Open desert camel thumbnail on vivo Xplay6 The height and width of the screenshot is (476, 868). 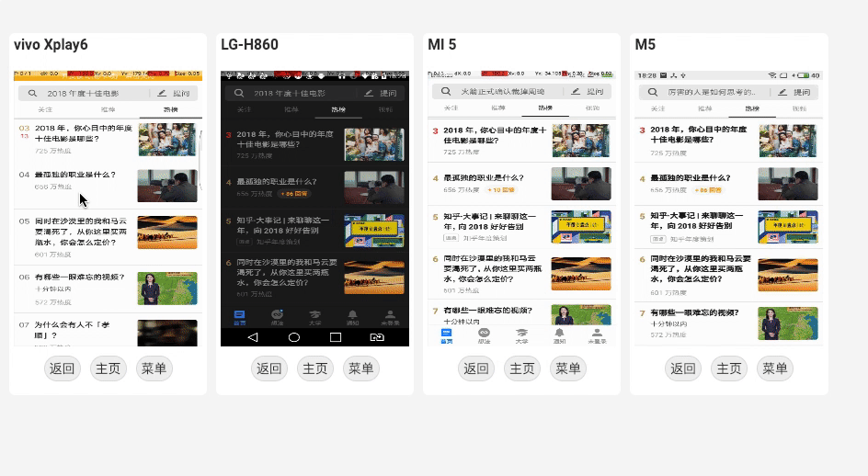(x=167, y=232)
